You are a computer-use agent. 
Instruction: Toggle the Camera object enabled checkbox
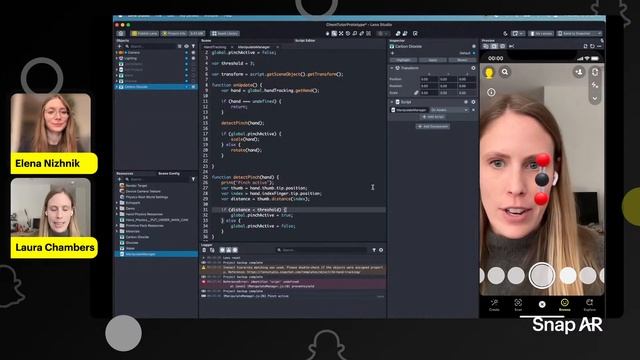click(193, 53)
